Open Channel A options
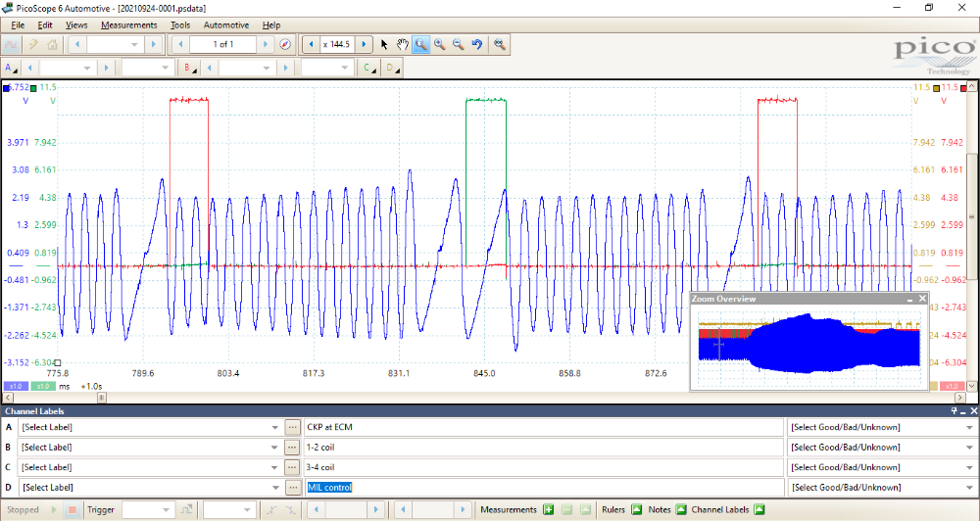 tap(11, 68)
